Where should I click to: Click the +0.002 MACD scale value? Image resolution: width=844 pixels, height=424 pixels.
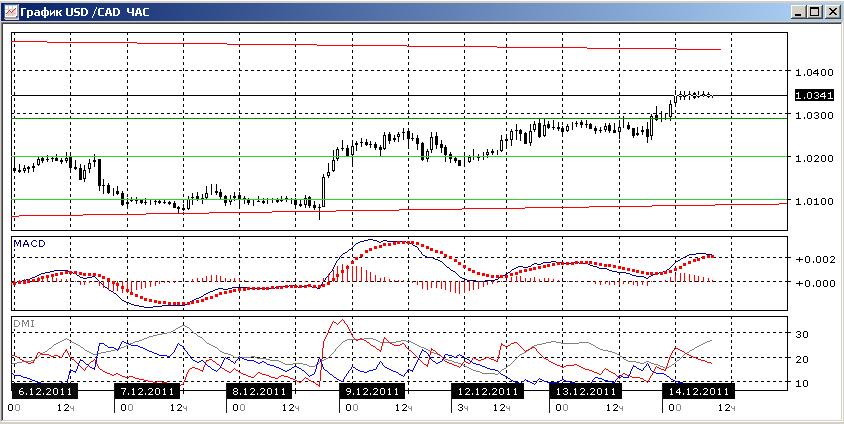[814, 259]
